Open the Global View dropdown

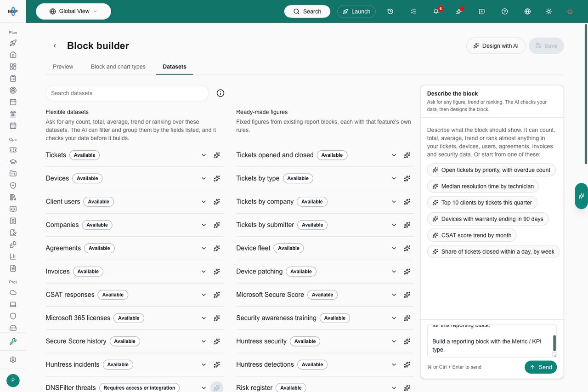point(73,11)
